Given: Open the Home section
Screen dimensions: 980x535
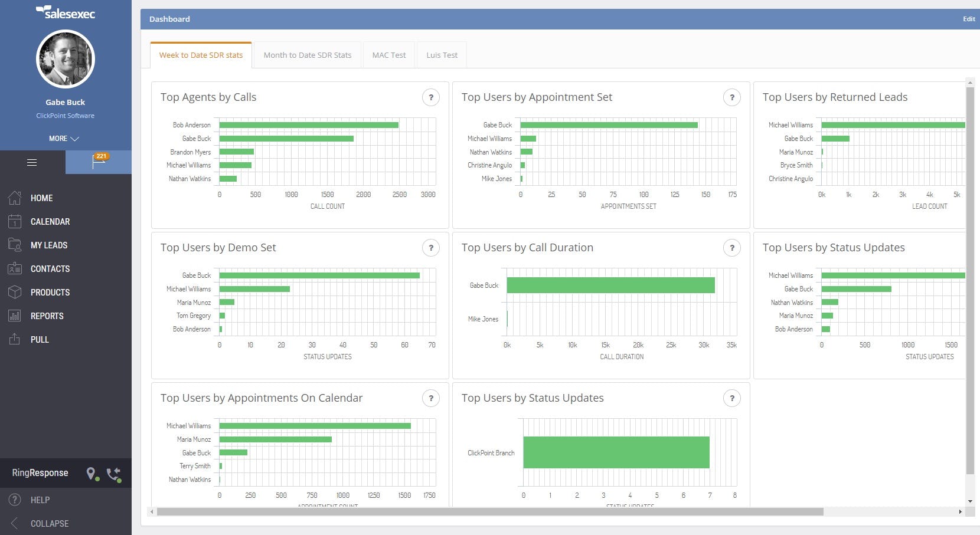Looking at the screenshot, I should [41, 198].
